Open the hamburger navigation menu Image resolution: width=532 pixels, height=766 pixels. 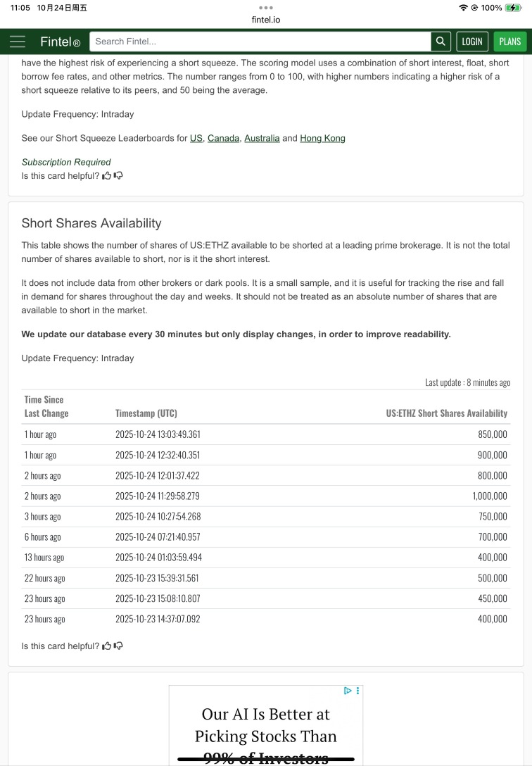pyautogui.click(x=18, y=42)
